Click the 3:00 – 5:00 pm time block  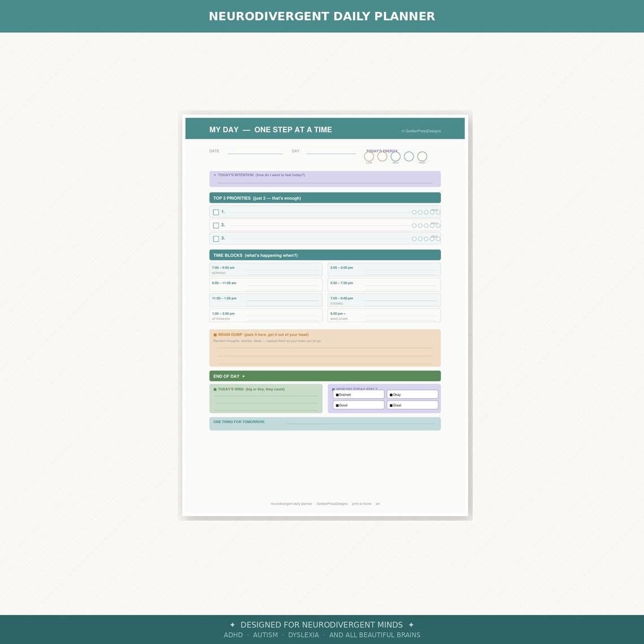[384, 269]
